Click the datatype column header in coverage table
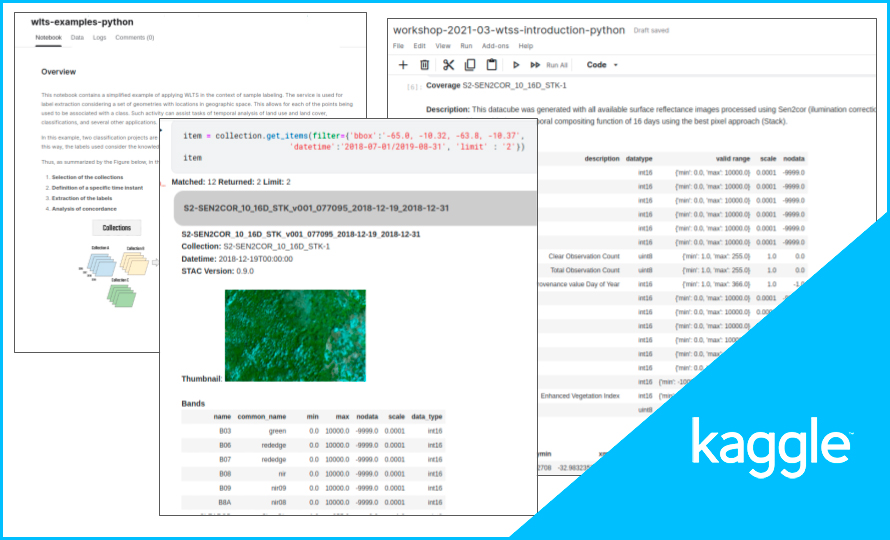Image resolution: width=890 pixels, height=540 pixels. [639, 159]
